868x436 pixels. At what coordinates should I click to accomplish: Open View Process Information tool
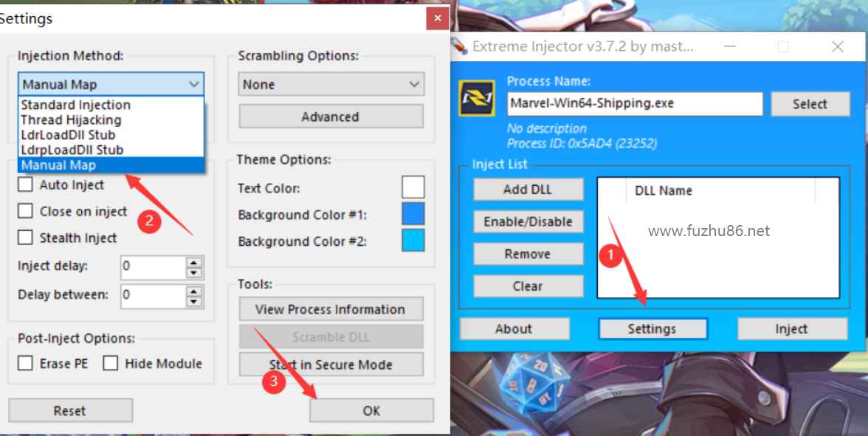331,309
